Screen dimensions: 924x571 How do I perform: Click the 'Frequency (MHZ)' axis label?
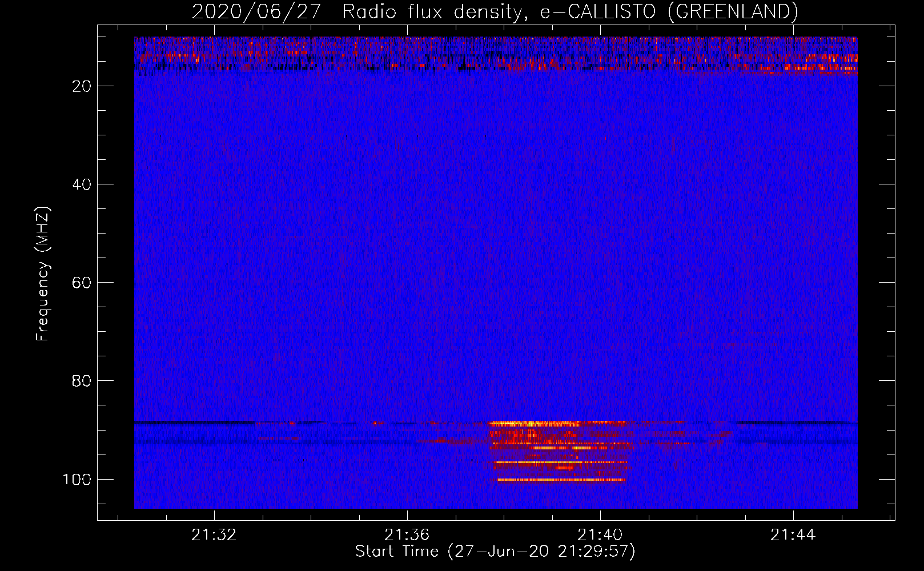click(x=43, y=274)
